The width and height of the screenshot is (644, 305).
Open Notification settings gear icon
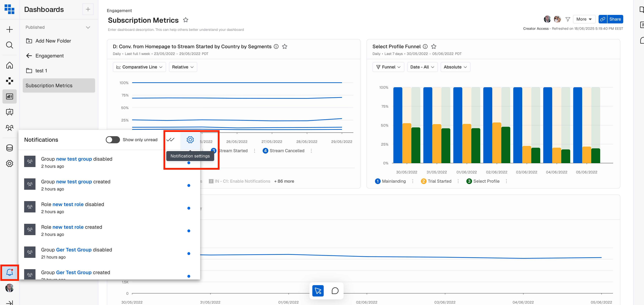(x=190, y=140)
